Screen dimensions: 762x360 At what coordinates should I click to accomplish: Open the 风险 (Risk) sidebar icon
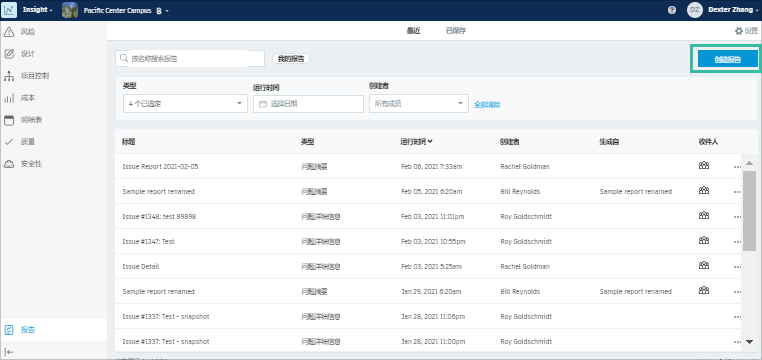9,32
